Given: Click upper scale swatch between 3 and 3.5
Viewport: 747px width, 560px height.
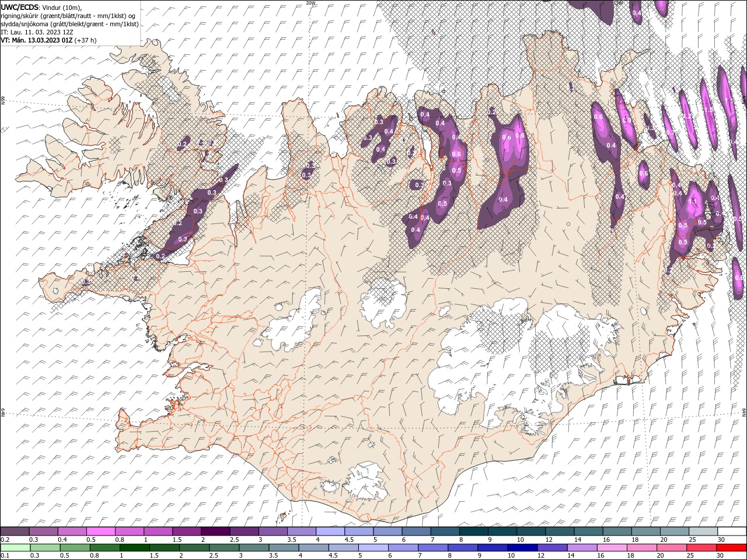Looking at the screenshot, I should point(273,531).
